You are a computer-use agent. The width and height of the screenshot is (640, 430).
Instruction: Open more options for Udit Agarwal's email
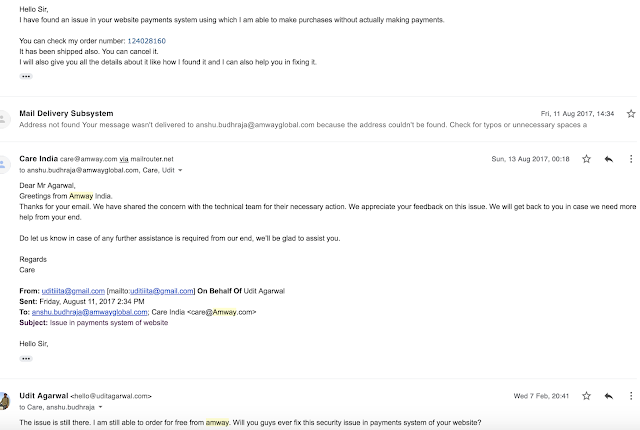[x=631, y=396]
